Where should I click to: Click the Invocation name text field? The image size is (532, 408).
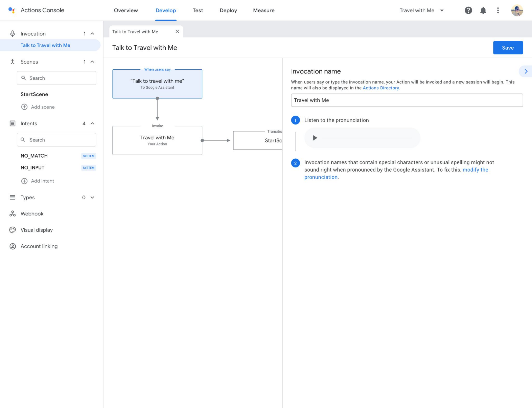(407, 100)
